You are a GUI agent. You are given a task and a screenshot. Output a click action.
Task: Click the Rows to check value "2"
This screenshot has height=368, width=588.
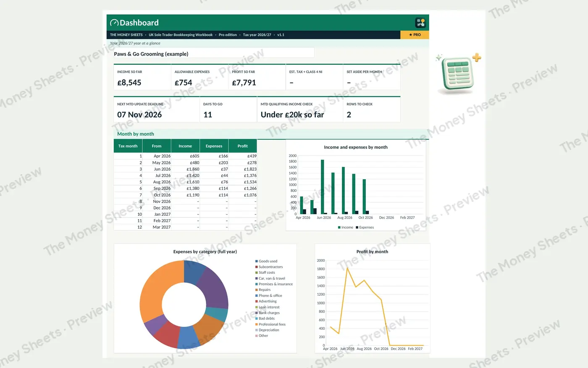(349, 115)
